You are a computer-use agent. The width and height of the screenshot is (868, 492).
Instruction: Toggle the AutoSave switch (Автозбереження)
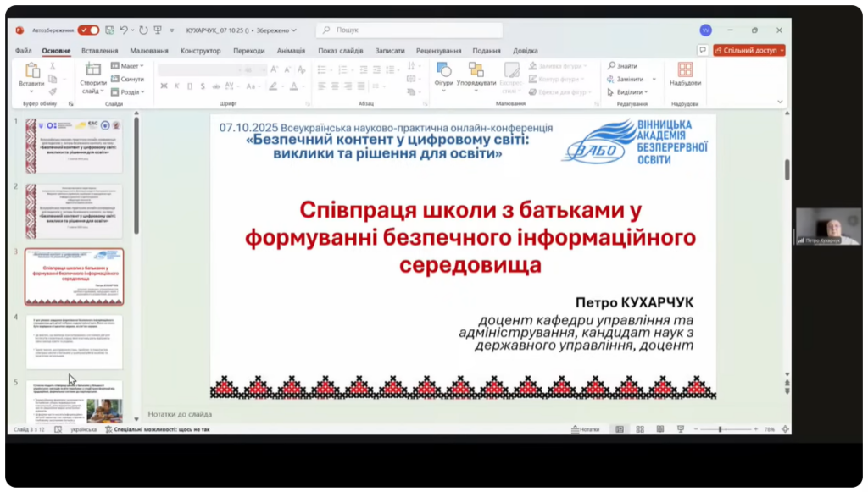pos(88,30)
